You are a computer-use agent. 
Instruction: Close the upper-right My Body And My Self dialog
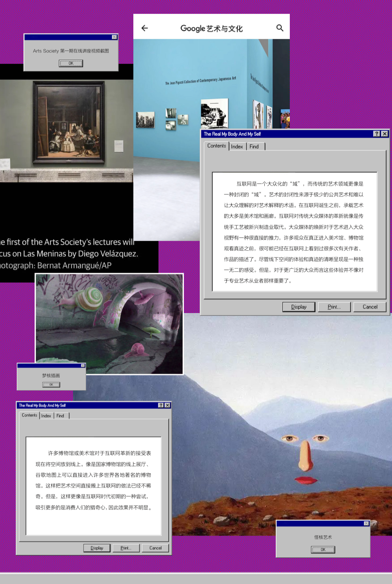pos(385,134)
